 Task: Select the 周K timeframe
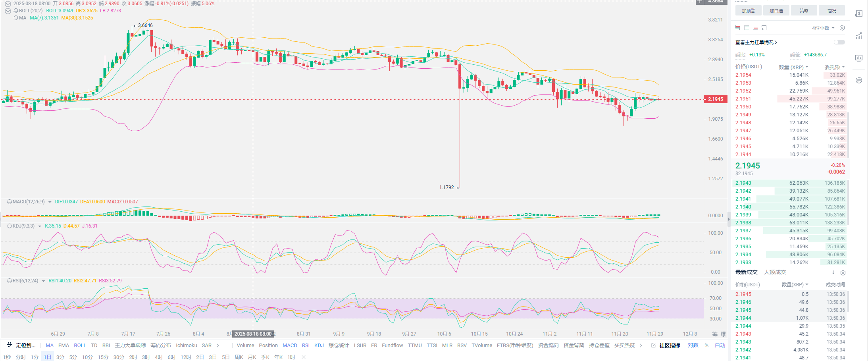point(239,357)
